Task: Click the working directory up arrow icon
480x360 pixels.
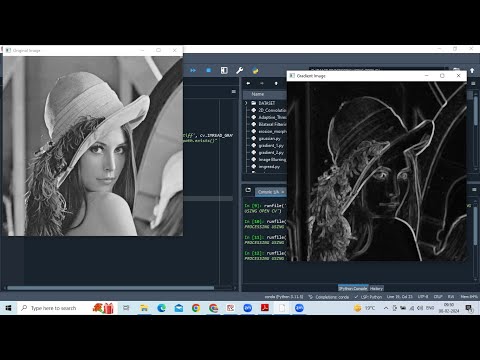Action: click(x=472, y=71)
